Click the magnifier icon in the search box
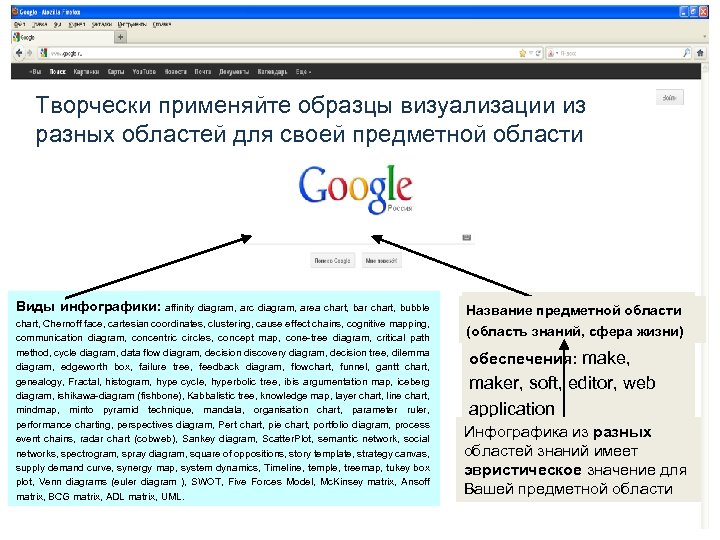 pos(686,53)
